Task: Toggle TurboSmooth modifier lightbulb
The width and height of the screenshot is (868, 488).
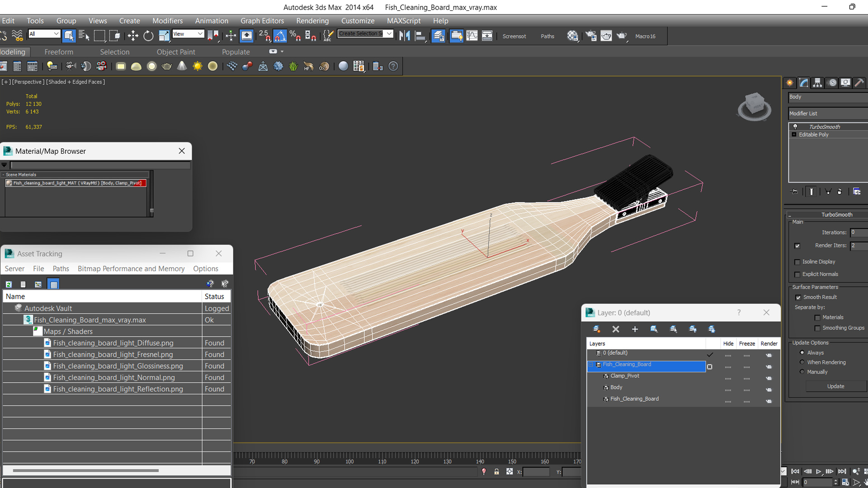Action: (x=795, y=127)
